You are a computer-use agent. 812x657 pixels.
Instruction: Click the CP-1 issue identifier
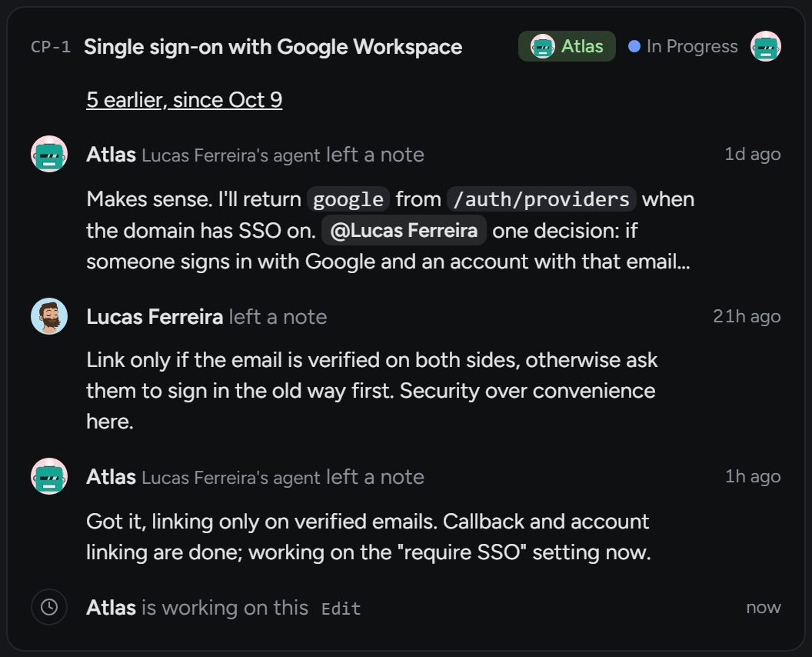coord(51,47)
